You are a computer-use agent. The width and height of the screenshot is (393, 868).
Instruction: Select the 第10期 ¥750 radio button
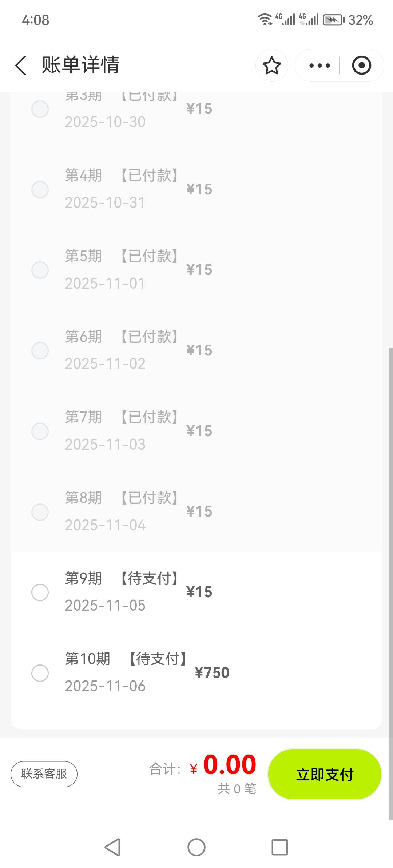pos(40,673)
